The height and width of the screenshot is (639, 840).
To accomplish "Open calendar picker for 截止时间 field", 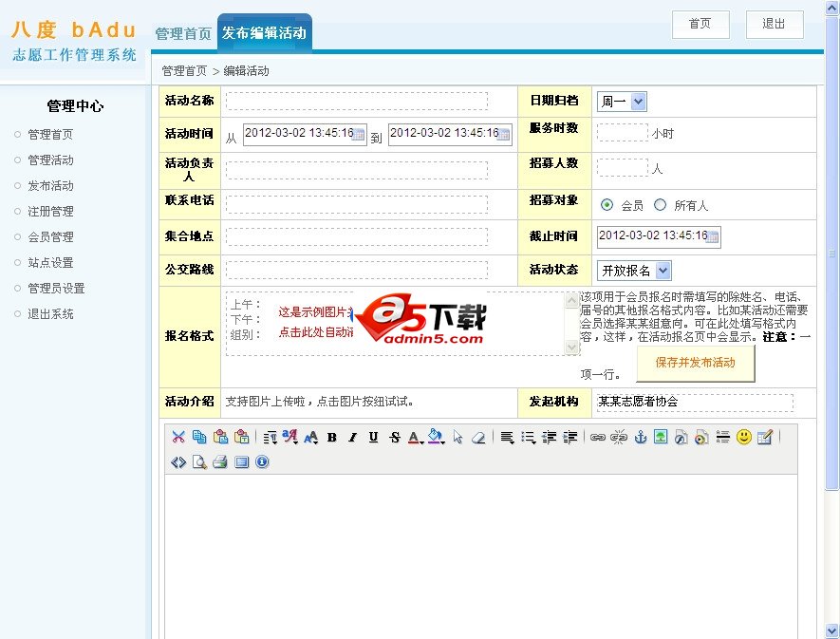I will [x=713, y=236].
